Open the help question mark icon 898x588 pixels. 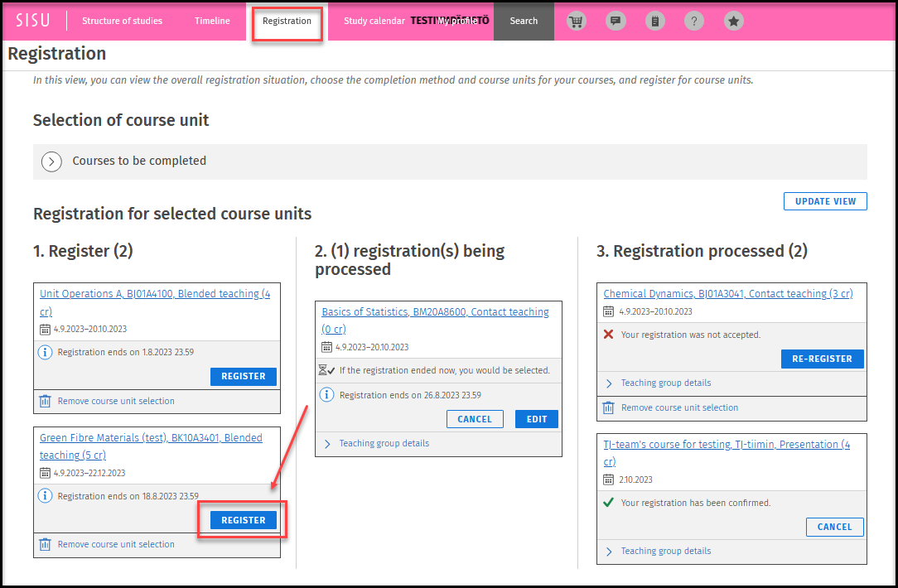tap(694, 21)
